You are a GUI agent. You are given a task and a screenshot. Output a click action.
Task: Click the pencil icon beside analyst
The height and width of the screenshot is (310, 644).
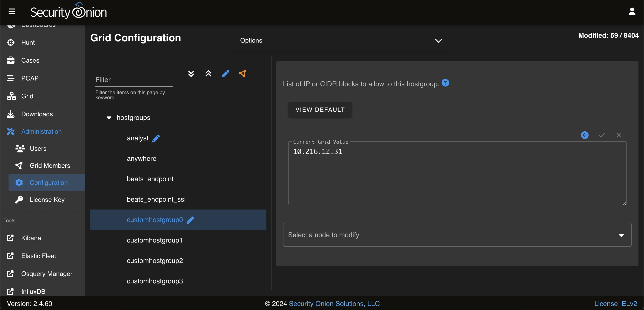pos(156,138)
